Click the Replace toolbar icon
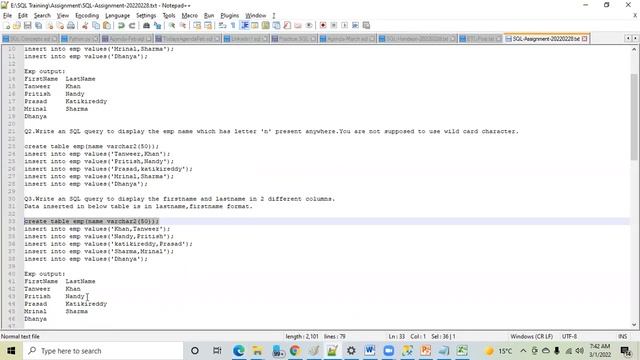 [157, 26]
